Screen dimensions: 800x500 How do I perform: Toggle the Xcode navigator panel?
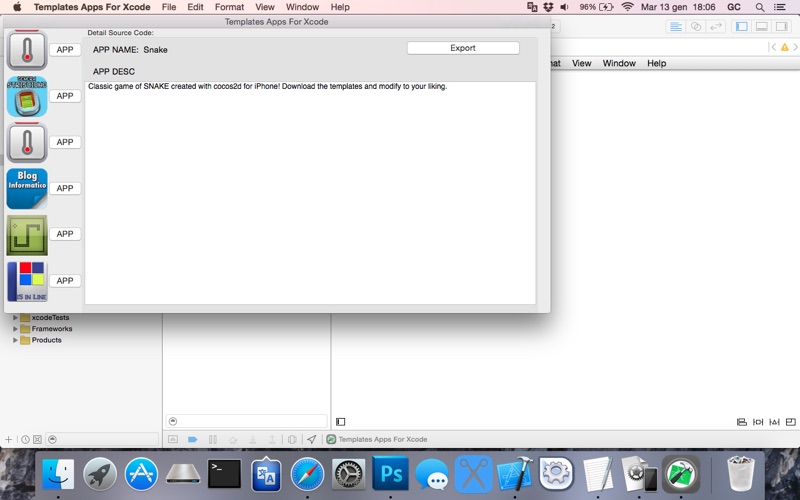(741, 27)
